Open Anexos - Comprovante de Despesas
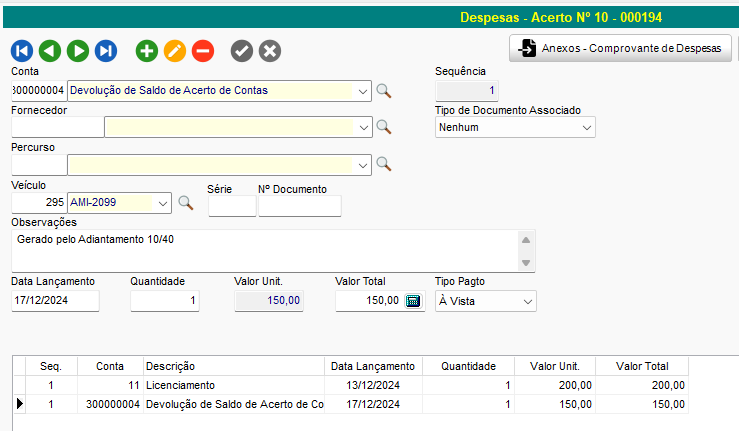The image size is (739, 431). (x=621, y=48)
